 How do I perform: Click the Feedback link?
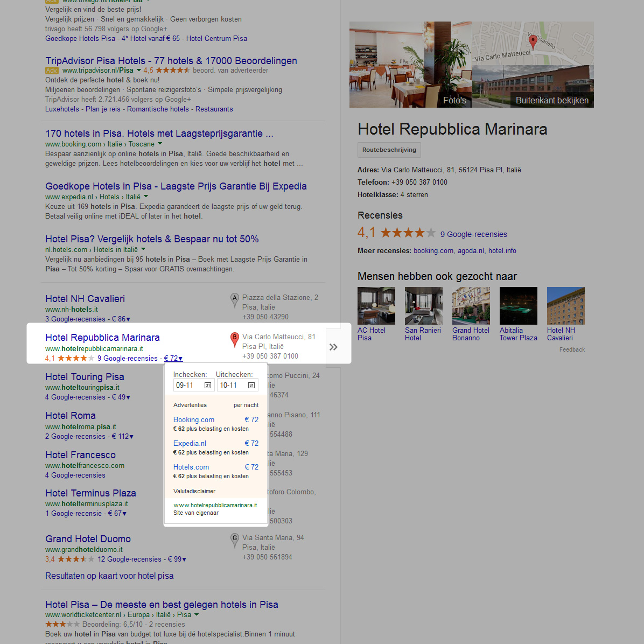(x=572, y=349)
